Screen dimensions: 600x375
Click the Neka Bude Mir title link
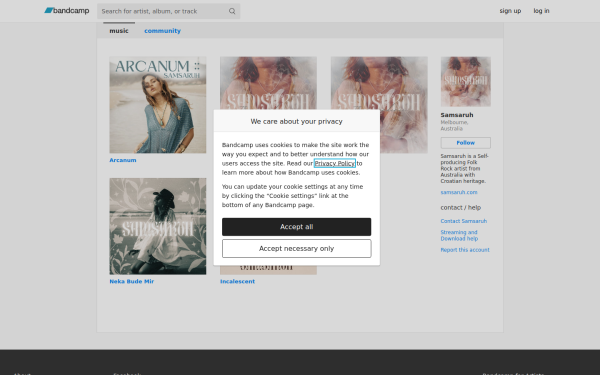tap(132, 281)
